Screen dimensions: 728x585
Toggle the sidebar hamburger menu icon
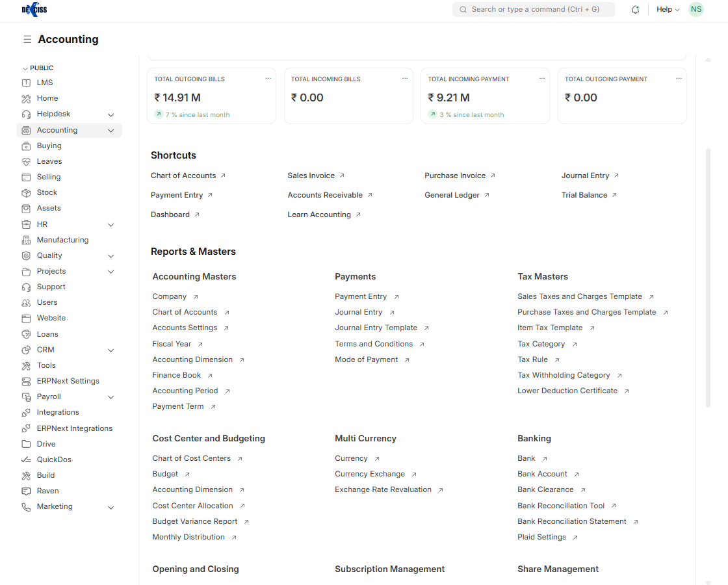tap(27, 40)
